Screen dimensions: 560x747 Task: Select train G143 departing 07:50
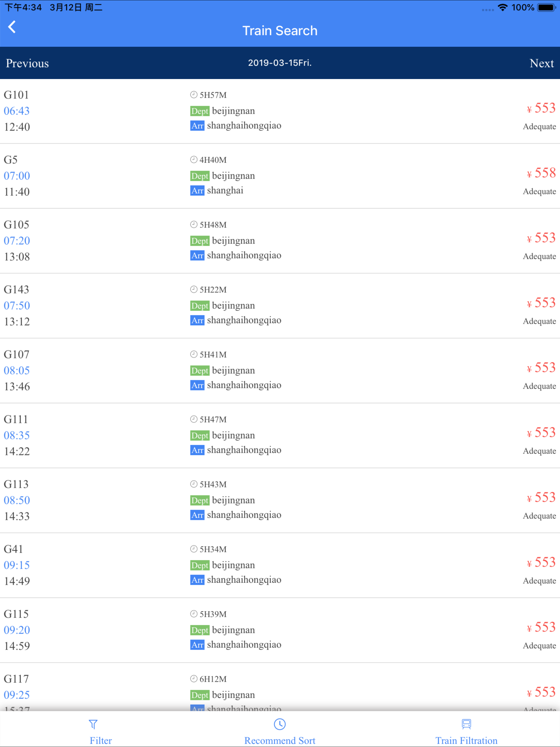point(280,306)
